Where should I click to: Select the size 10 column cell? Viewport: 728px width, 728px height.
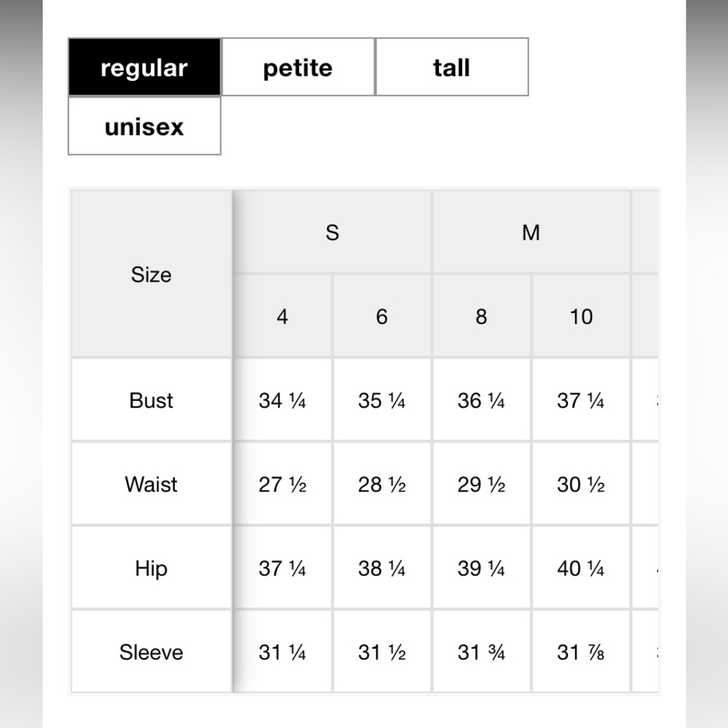click(581, 317)
